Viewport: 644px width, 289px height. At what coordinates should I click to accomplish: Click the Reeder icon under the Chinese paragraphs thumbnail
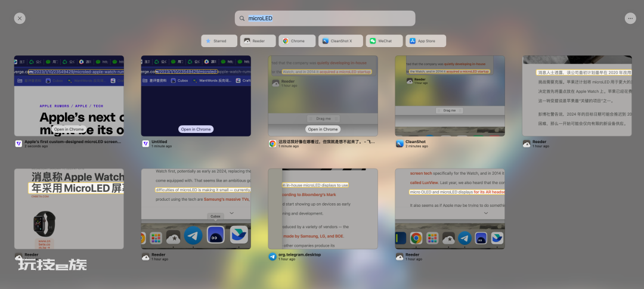pyautogui.click(x=527, y=144)
